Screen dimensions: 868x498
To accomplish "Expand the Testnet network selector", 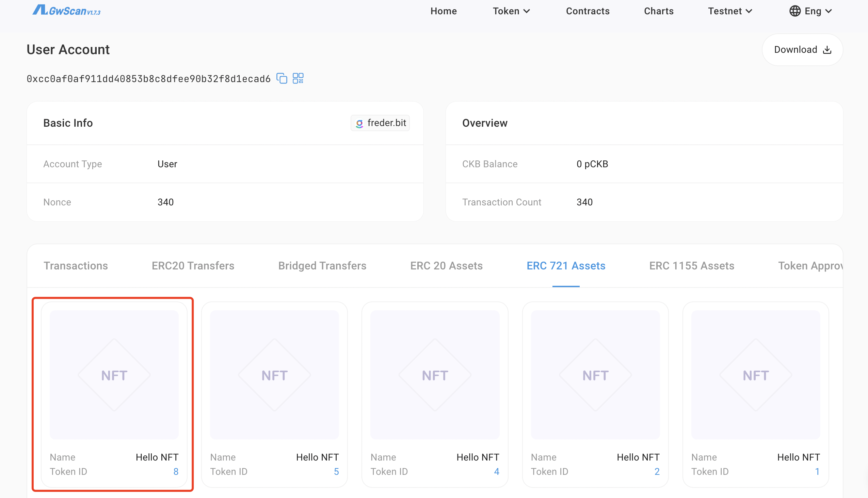I will pos(729,11).
